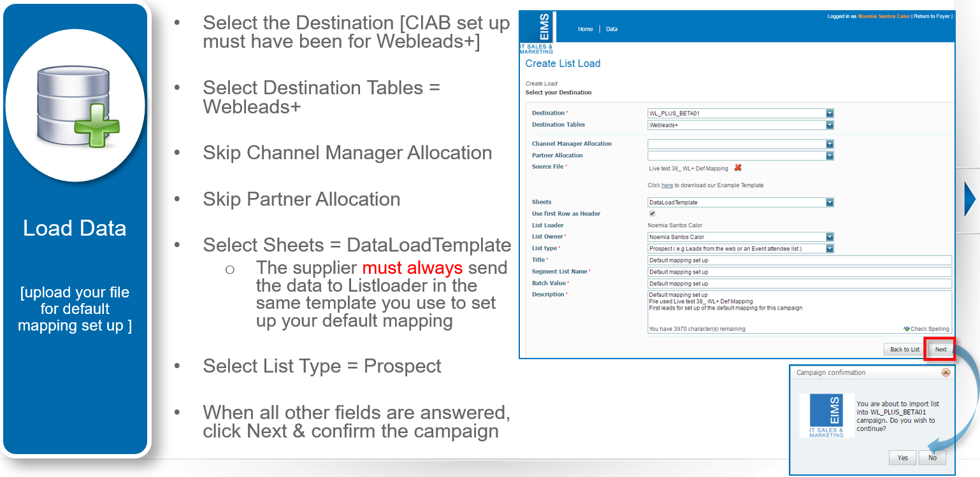980x477 pixels.
Task: Click Yes in campaign confirmation
Action: pos(903,458)
